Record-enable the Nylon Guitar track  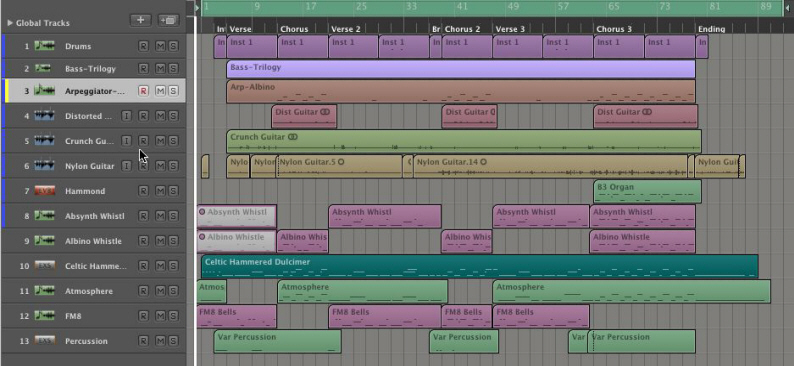click(143, 166)
